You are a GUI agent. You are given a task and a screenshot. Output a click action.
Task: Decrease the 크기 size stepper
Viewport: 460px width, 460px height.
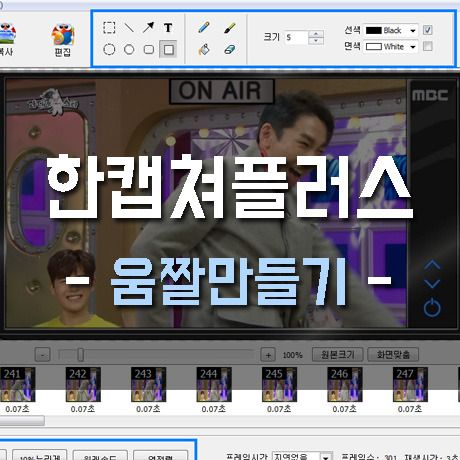pos(316,41)
